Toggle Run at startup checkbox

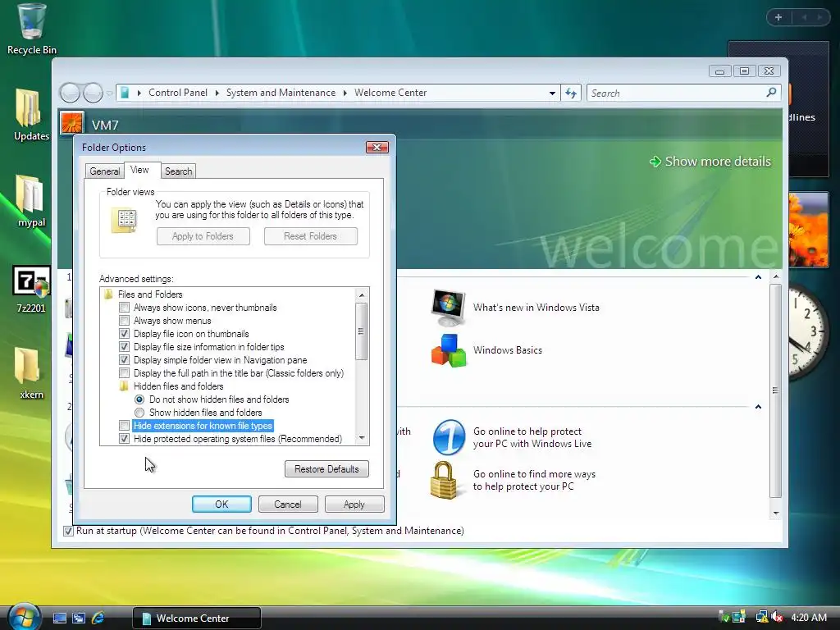click(x=68, y=531)
